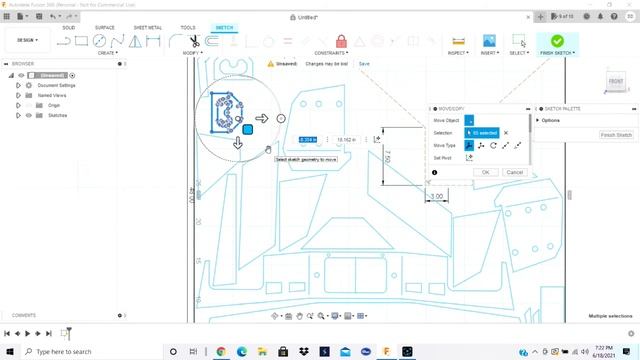Image resolution: width=640 pixels, height=360 pixels.
Task: Open the Constraints dropdown menu
Action: (331, 53)
